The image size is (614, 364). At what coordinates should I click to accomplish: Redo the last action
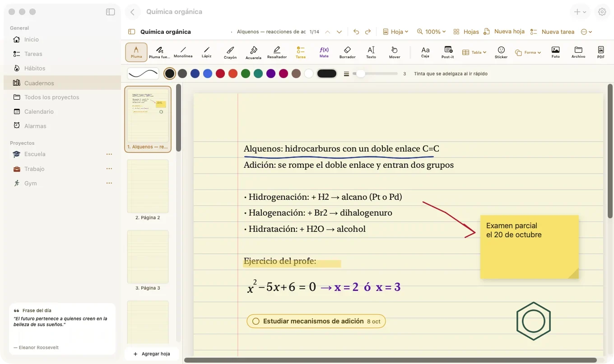click(x=368, y=32)
